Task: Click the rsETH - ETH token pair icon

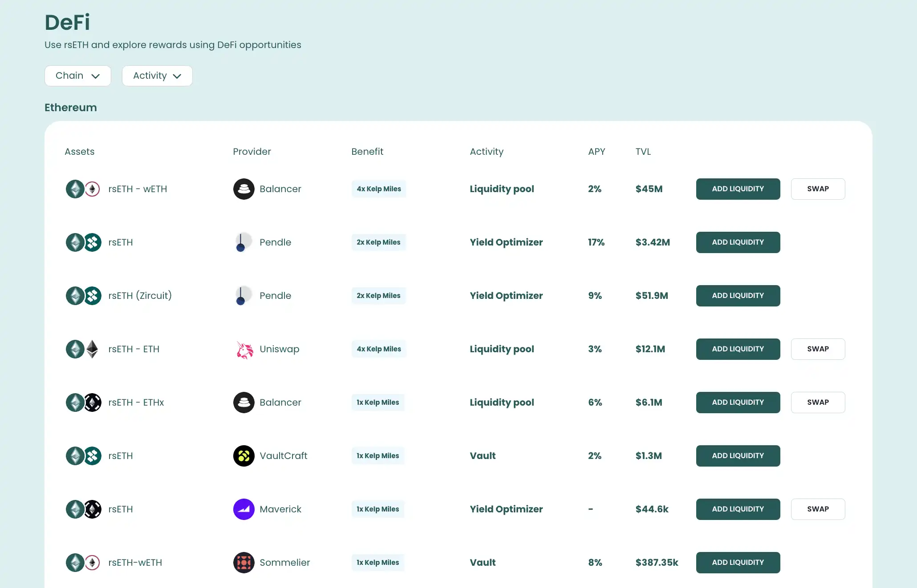Action: click(x=84, y=349)
